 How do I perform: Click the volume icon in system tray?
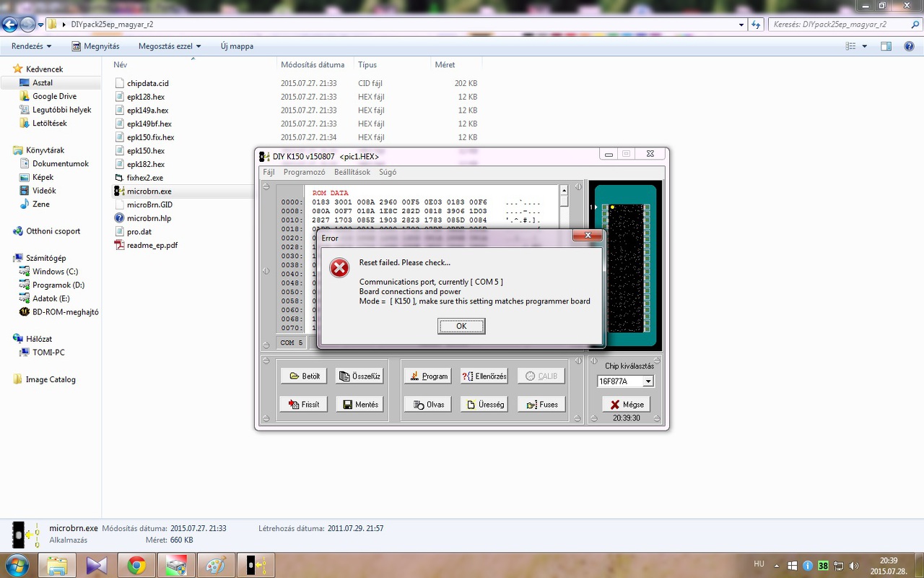854,566
